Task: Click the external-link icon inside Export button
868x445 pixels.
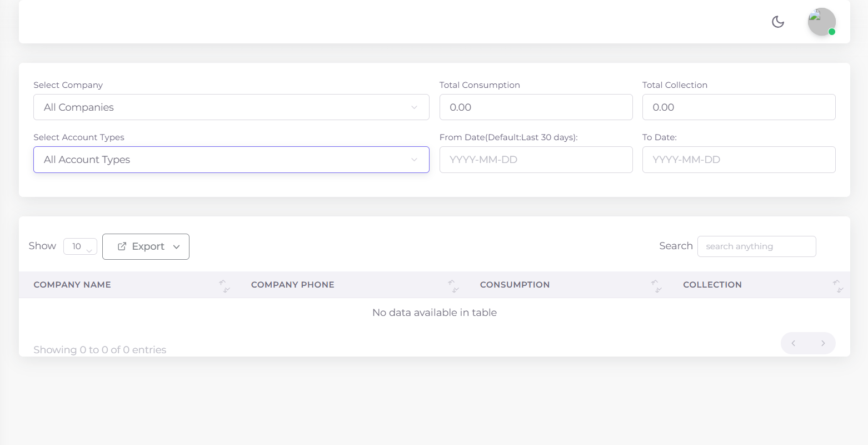Action: pos(122,246)
